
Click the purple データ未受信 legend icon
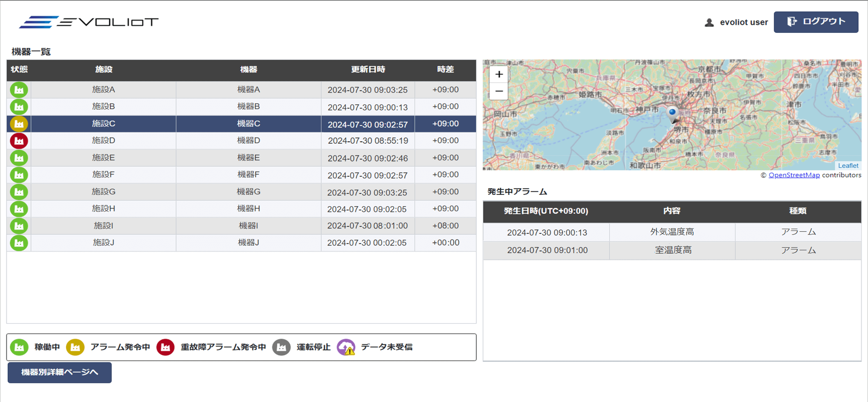(x=346, y=347)
